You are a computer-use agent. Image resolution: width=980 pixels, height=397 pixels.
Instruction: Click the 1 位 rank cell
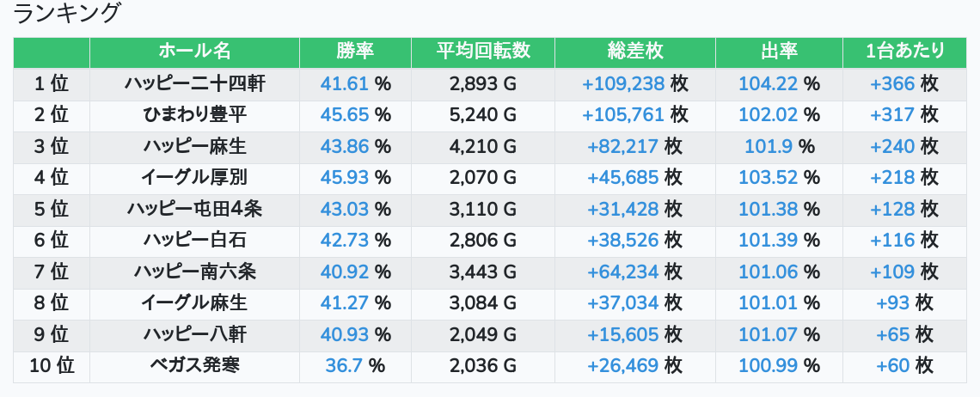pos(52,83)
